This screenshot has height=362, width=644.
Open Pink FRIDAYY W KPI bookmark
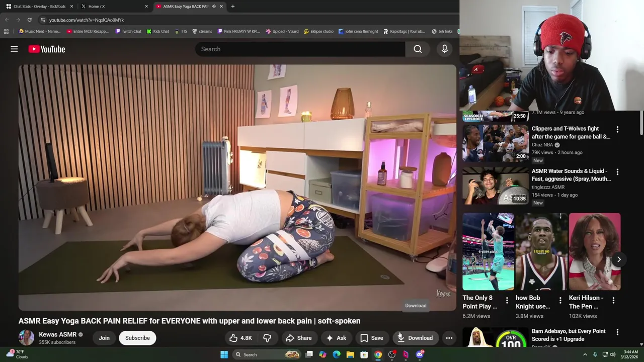(x=238, y=31)
